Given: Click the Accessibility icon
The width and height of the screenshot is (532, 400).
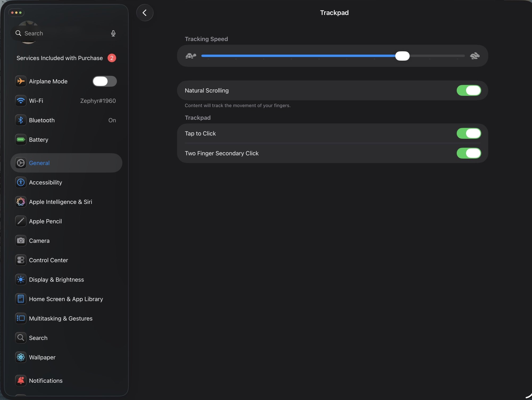Looking at the screenshot, I should 21,182.
